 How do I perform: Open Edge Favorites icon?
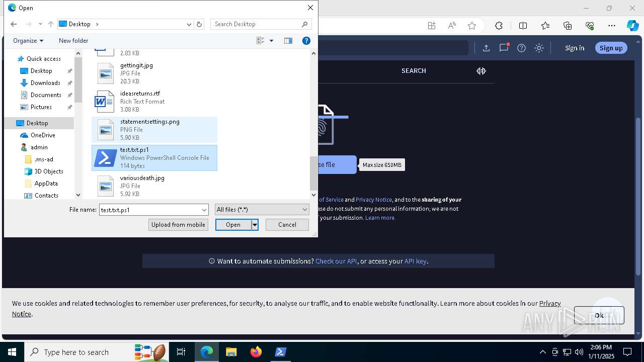pyautogui.click(x=545, y=26)
